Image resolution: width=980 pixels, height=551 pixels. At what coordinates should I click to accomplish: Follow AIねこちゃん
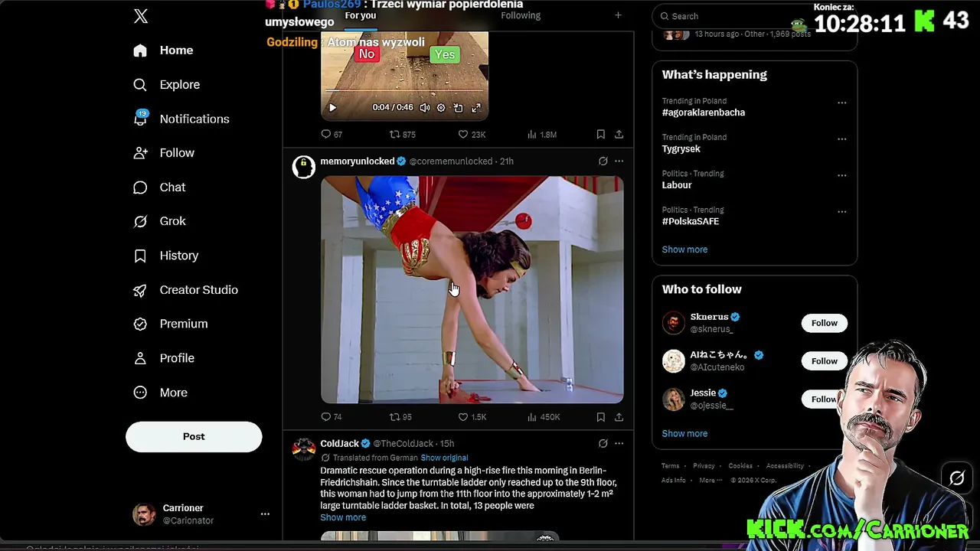pos(824,361)
